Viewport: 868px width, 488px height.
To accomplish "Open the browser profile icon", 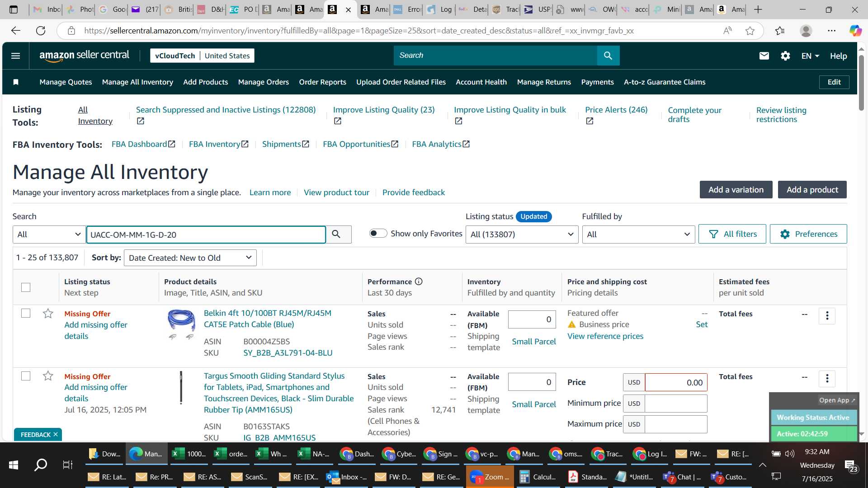I will tap(806, 31).
